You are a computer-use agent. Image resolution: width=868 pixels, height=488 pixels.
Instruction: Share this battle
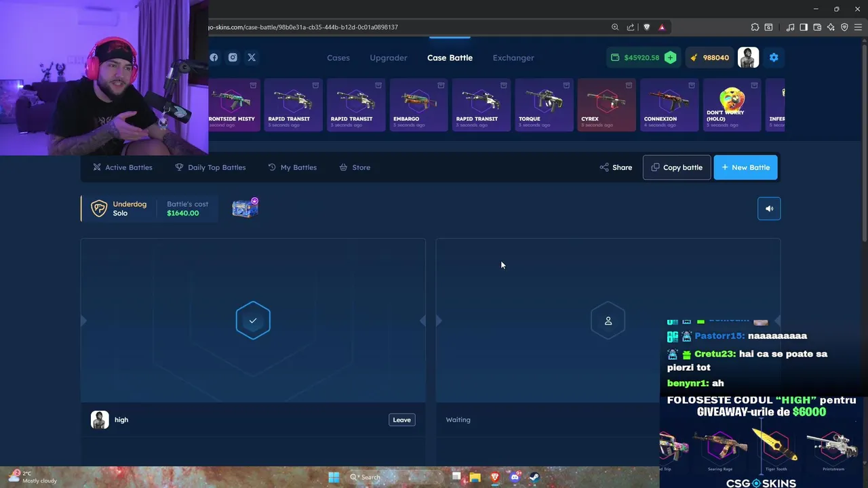(x=616, y=167)
